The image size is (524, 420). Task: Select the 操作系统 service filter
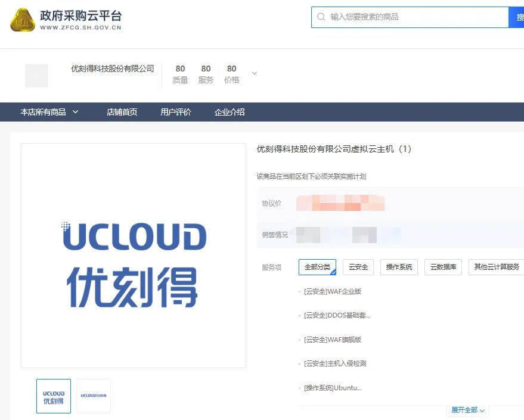coord(399,267)
